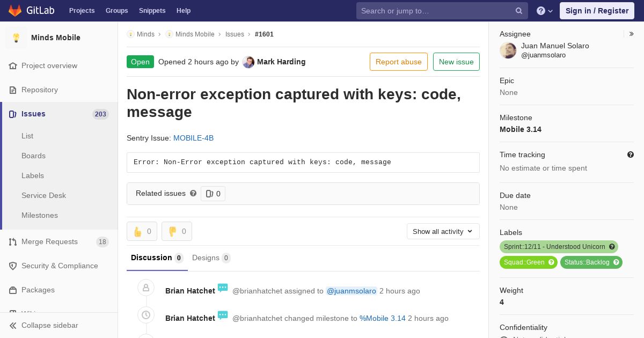Open Help in the top navigation
This screenshot has height=338, width=644.
pyautogui.click(x=184, y=11)
